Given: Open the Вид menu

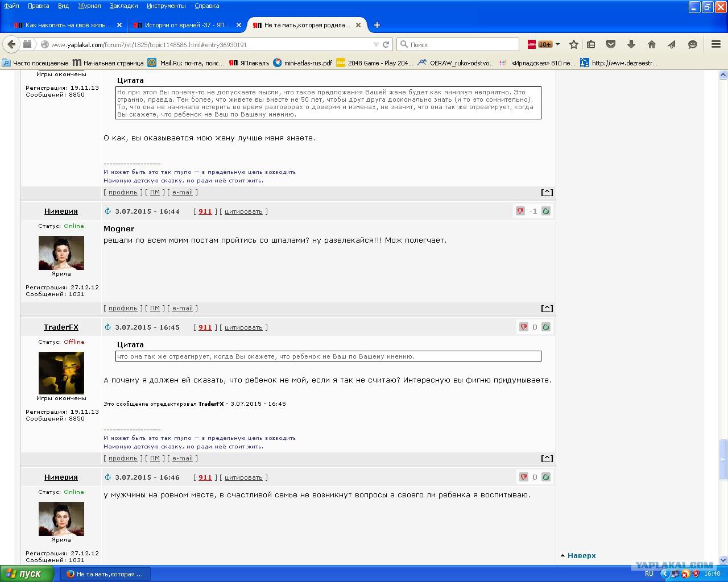Looking at the screenshot, I should click(63, 6).
